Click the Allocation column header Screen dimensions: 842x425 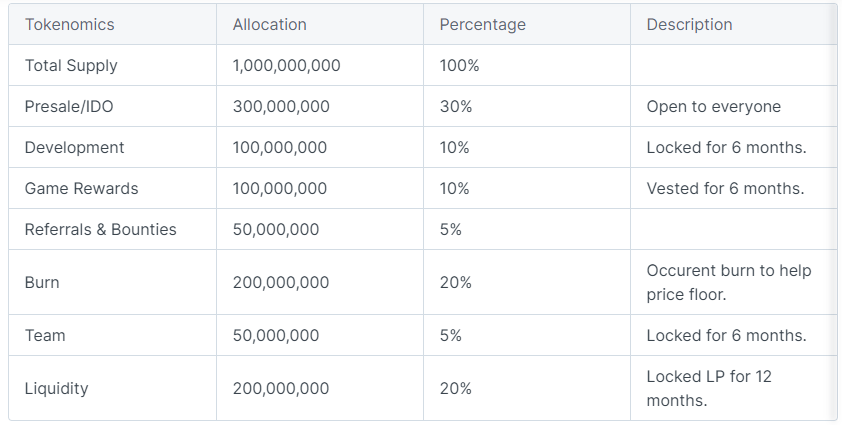click(x=269, y=24)
